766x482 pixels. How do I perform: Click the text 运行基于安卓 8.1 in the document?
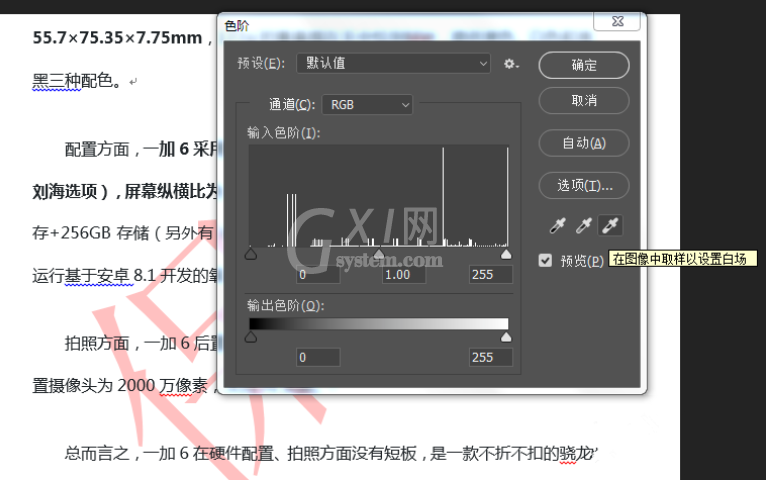tap(94, 275)
